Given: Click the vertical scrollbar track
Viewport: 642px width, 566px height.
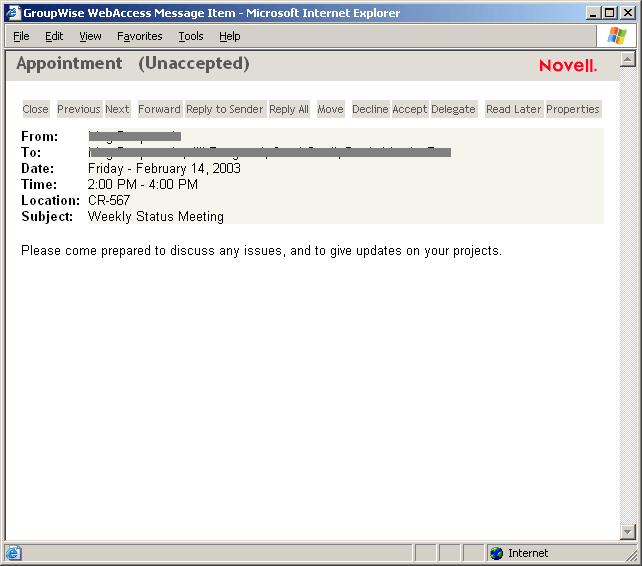Looking at the screenshot, I should click(628, 295).
